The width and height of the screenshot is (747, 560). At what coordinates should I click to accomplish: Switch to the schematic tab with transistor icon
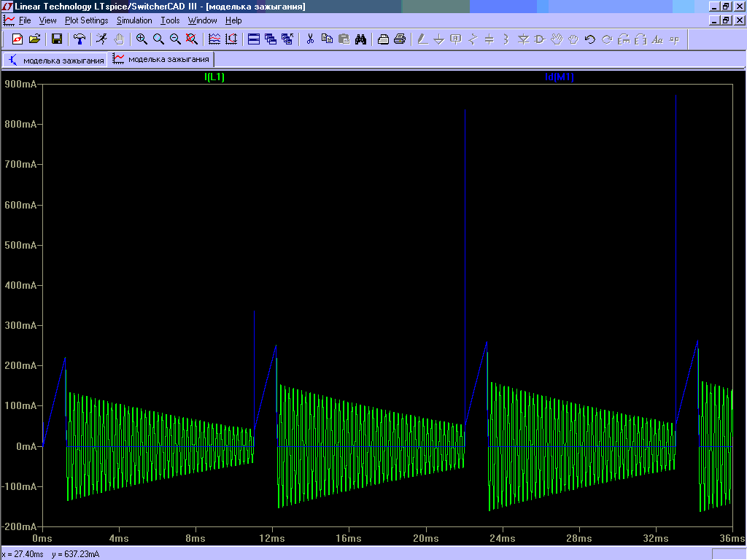56,60
